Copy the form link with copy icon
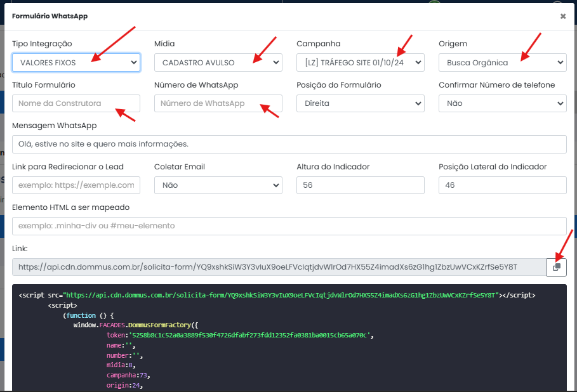The height and width of the screenshot is (392, 577). click(x=557, y=267)
